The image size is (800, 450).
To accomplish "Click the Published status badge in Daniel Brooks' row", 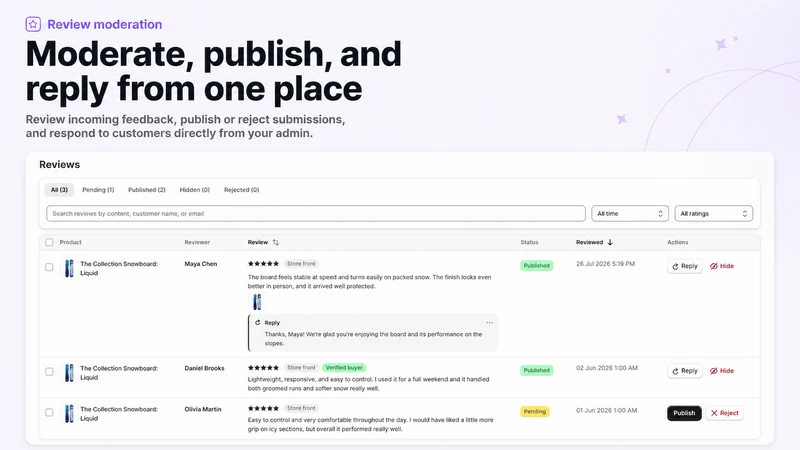I will point(537,370).
